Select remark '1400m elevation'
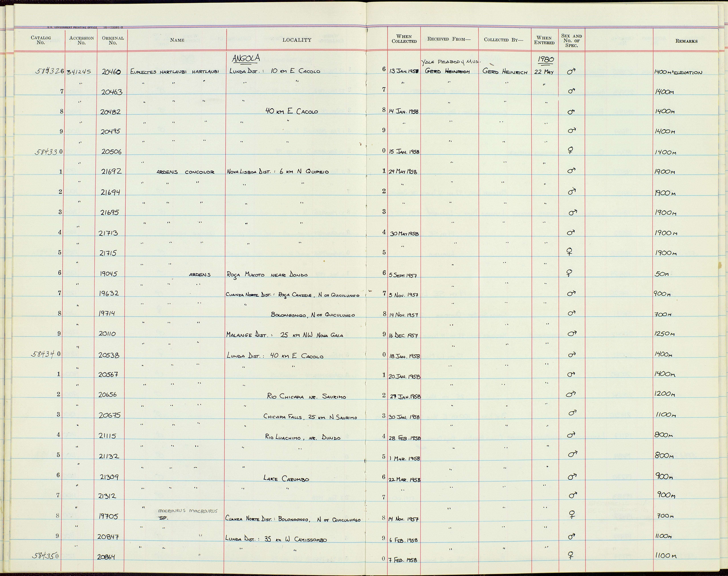The image size is (728, 576). [x=678, y=72]
